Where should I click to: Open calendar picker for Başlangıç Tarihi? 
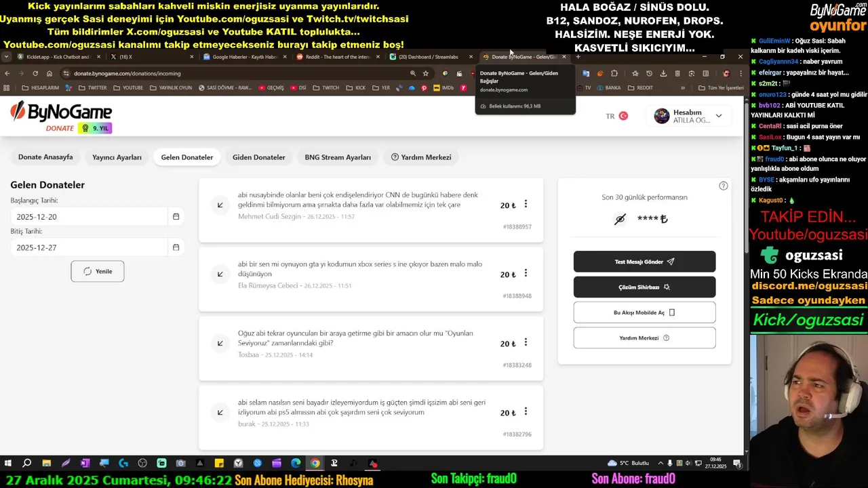click(176, 216)
